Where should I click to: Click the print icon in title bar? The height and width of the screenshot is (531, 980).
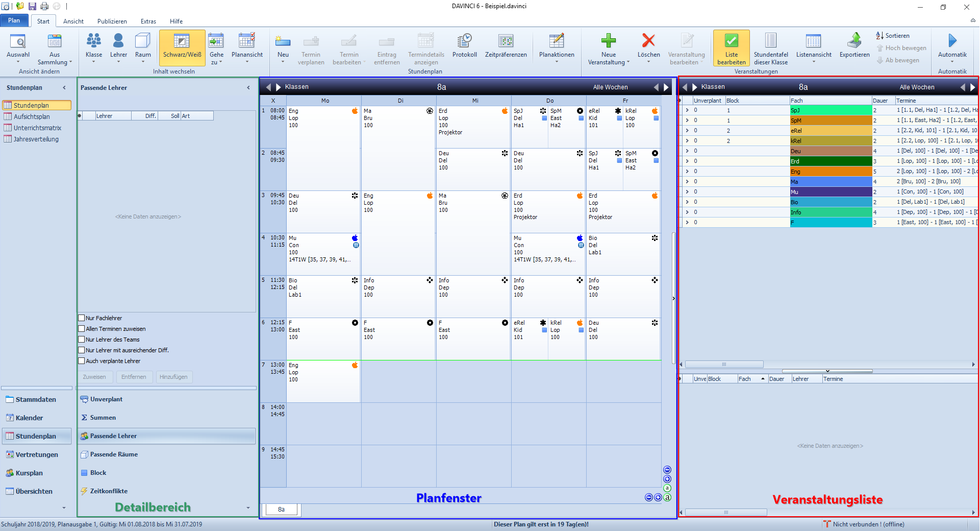click(44, 6)
